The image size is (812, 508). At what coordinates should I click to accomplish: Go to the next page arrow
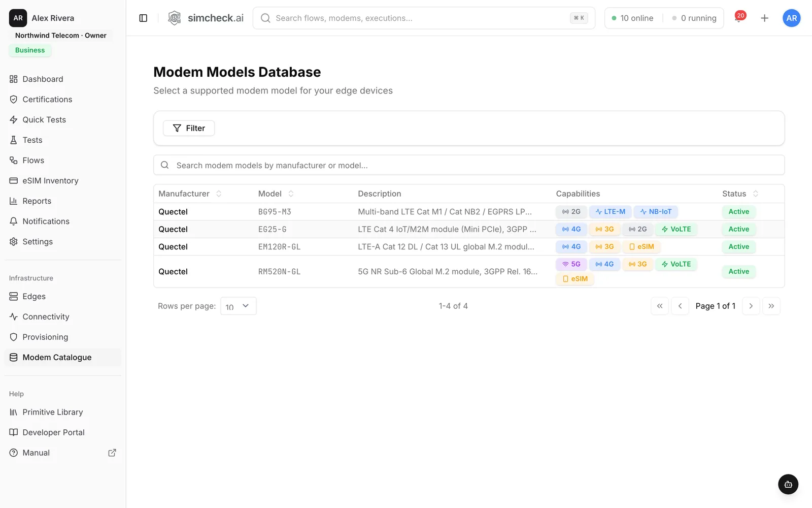751,306
